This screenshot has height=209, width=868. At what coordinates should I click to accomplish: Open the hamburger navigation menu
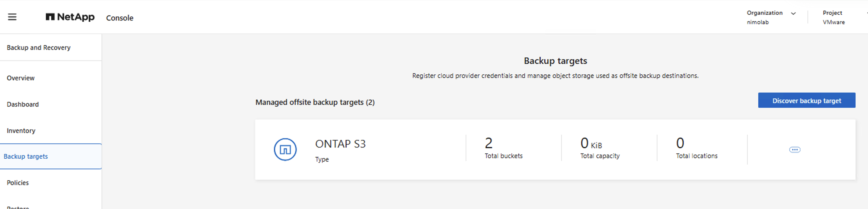(12, 17)
